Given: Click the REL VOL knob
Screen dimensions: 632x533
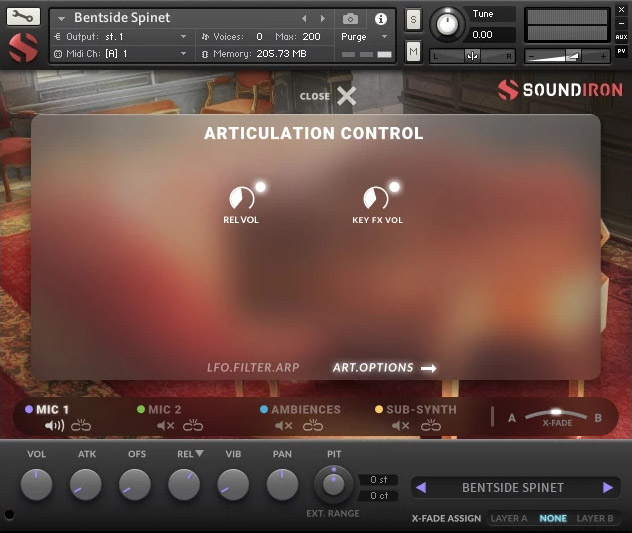Looking at the screenshot, I should [241, 198].
